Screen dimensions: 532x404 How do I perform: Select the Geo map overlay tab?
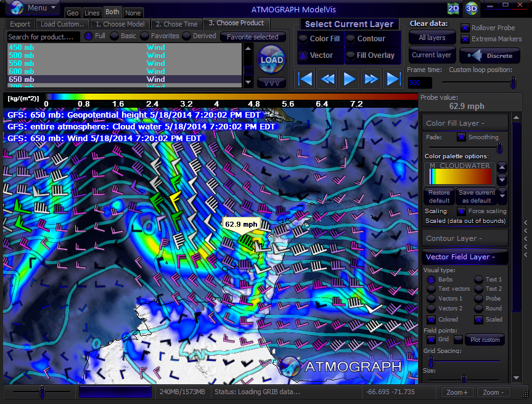(73, 13)
